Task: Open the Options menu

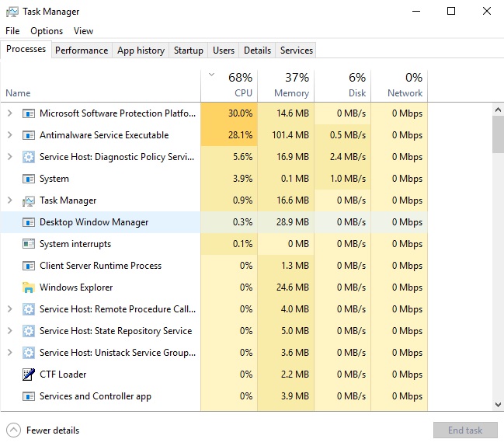Action: (47, 31)
